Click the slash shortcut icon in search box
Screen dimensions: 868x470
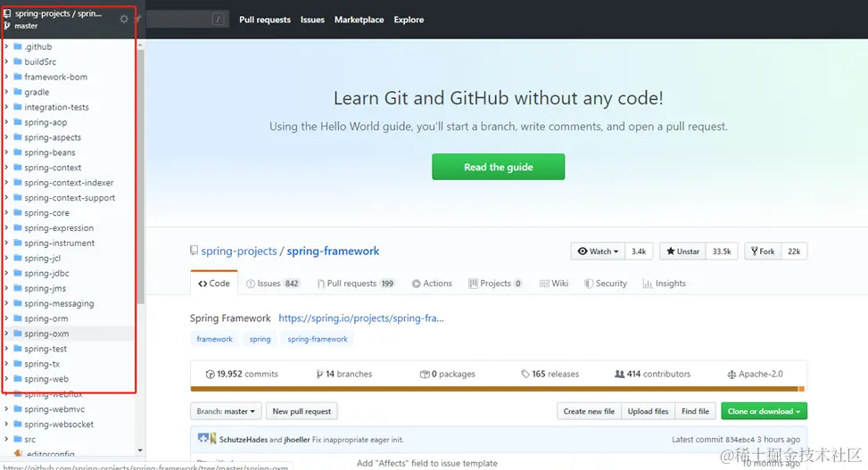[x=218, y=20]
